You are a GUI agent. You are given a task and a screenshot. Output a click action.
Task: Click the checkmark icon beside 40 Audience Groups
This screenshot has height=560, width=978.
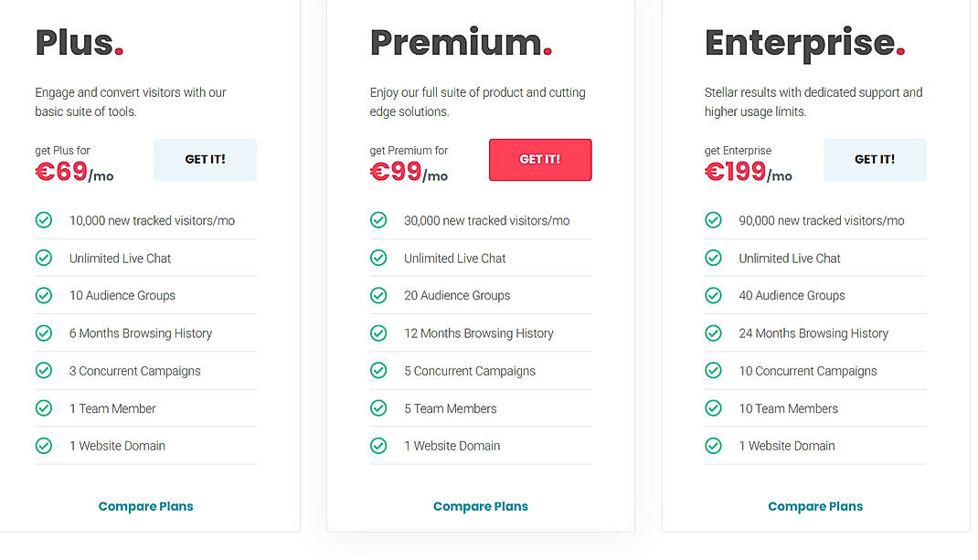(713, 295)
